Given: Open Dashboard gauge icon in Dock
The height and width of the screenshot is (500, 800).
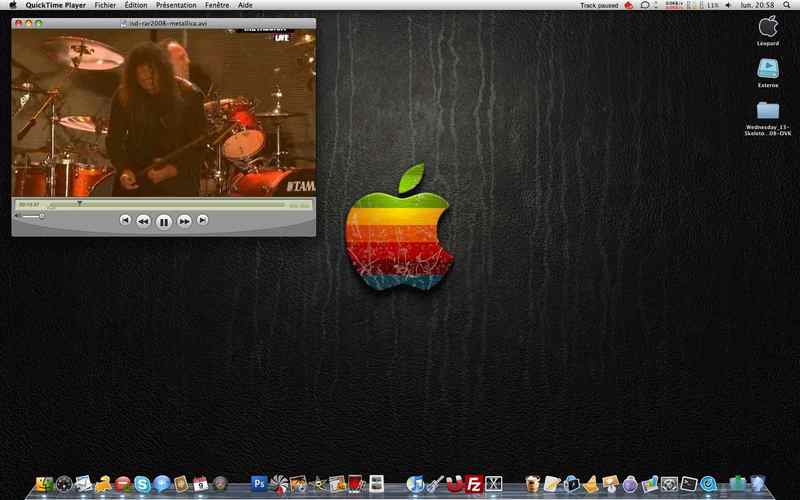Looking at the screenshot, I should [x=64, y=484].
